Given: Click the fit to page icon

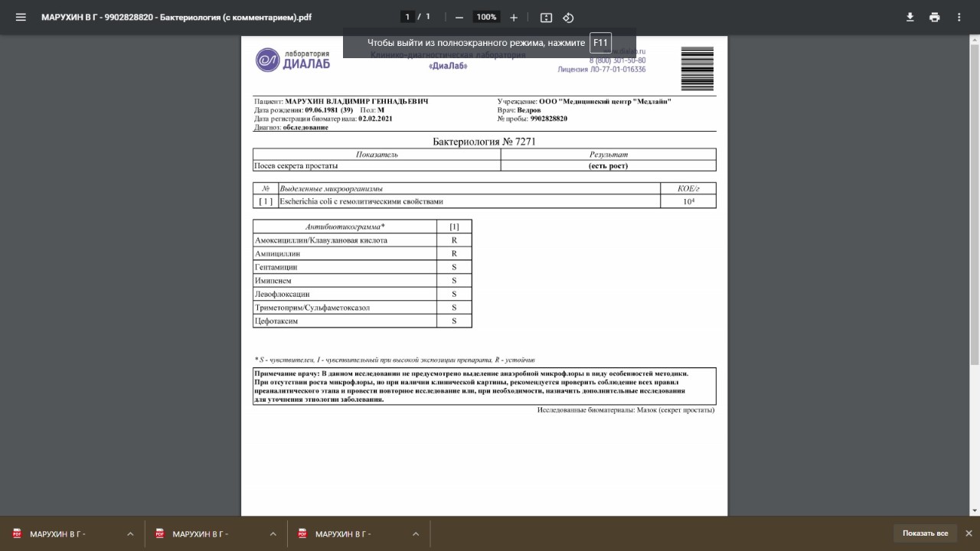Looking at the screenshot, I should 546,17.
